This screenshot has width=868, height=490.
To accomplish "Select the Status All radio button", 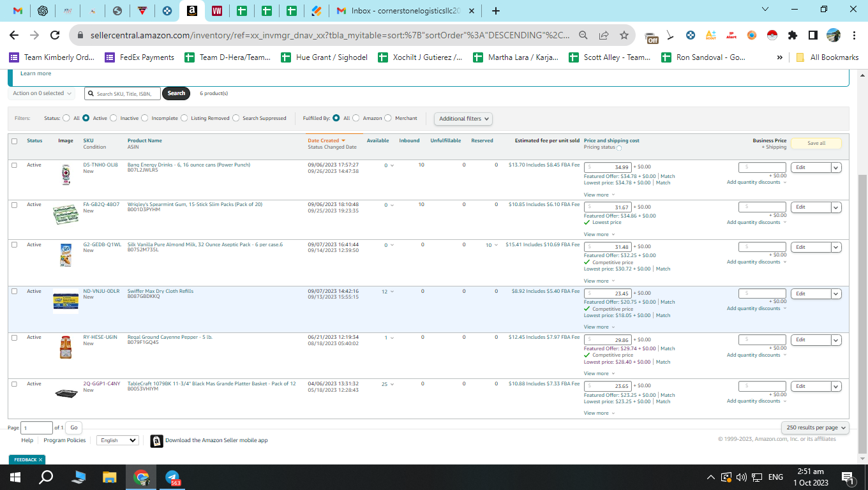I will coord(66,118).
